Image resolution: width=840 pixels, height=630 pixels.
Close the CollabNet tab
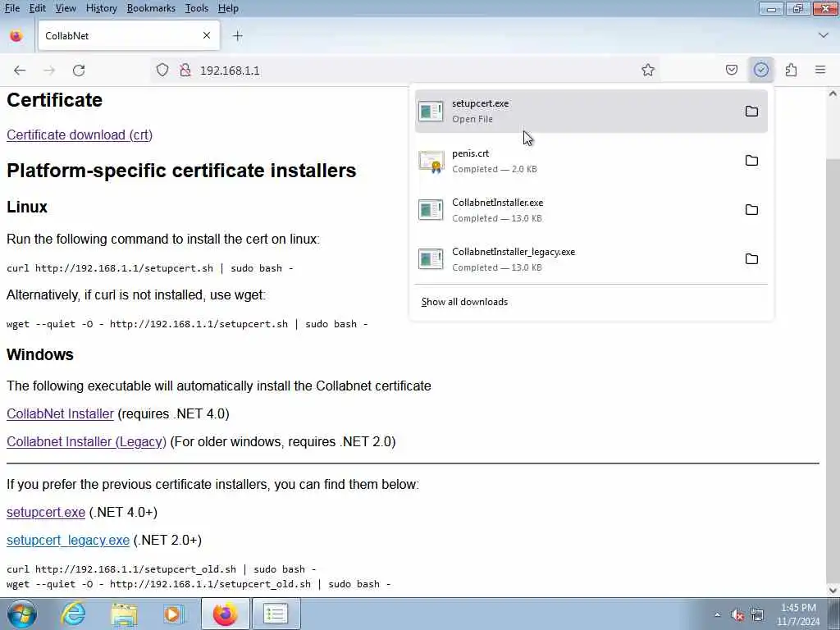click(207, 35)
